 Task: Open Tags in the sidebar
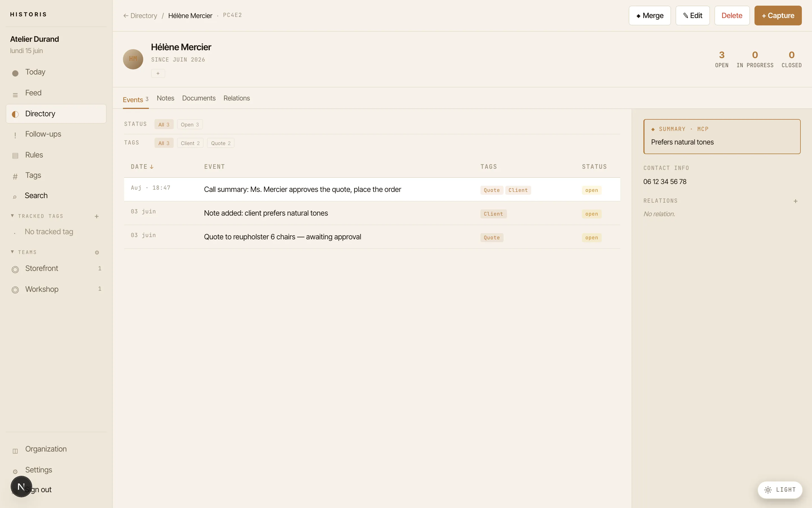click(x=56, y=175)
